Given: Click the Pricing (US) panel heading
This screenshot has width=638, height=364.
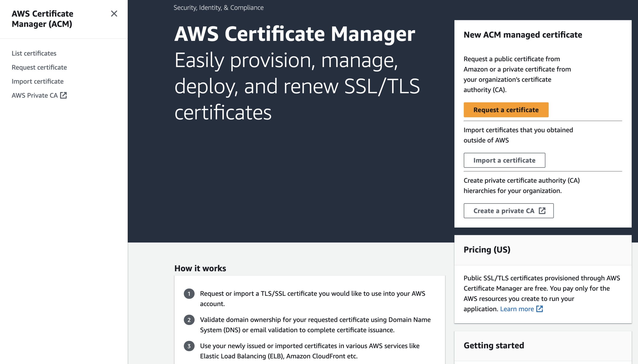Looking at the screenshot, I should pyautogui.click(x=487, y=249).
